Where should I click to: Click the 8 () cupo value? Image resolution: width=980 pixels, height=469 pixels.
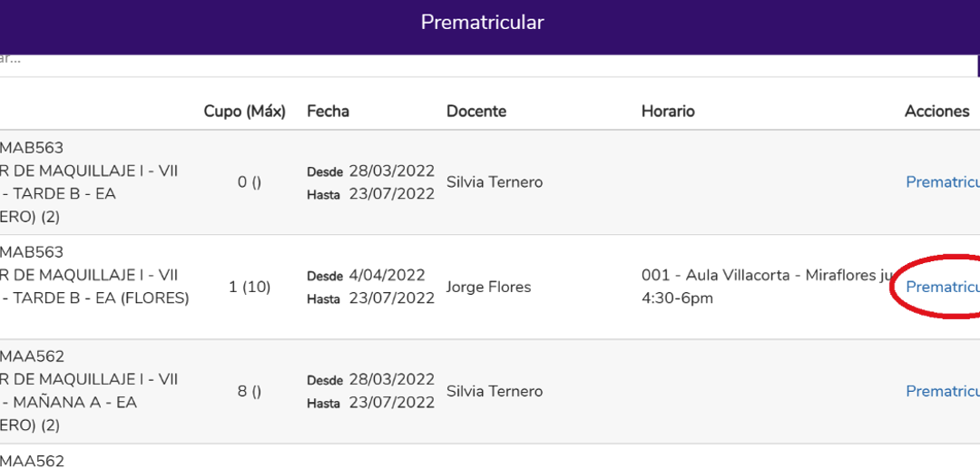(250, 392)
